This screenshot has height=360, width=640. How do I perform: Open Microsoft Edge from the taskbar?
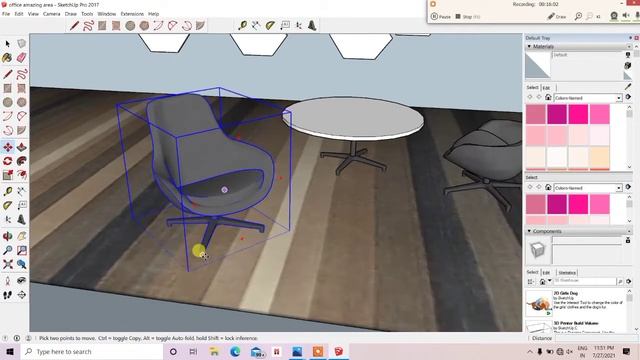(235, 351)
